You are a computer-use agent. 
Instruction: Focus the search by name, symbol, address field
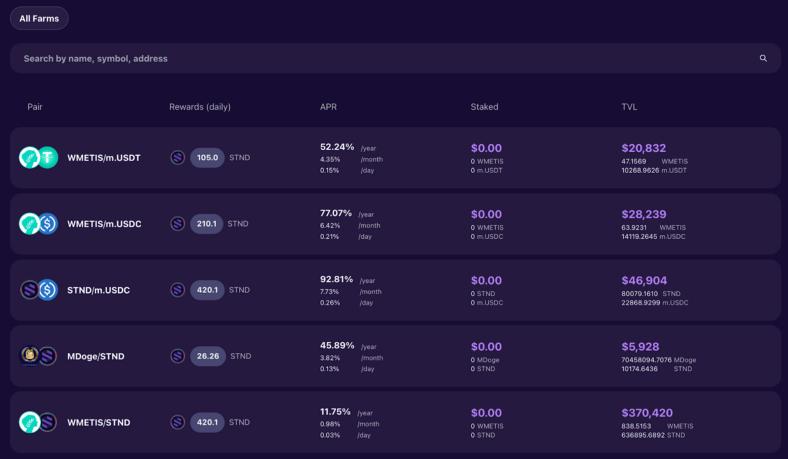coord(380,58)
